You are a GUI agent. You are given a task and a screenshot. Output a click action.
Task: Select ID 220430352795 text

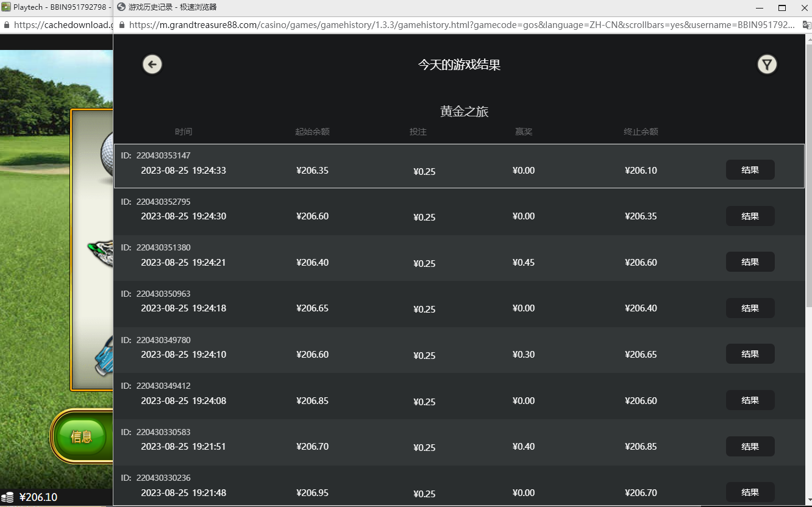(163, 202)
